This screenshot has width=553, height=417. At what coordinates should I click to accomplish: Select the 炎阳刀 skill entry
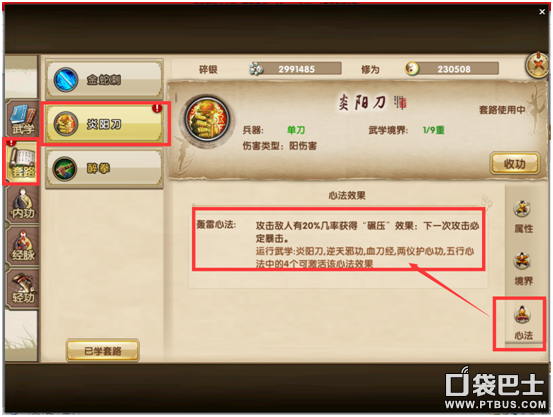click(x=104, y=123)
